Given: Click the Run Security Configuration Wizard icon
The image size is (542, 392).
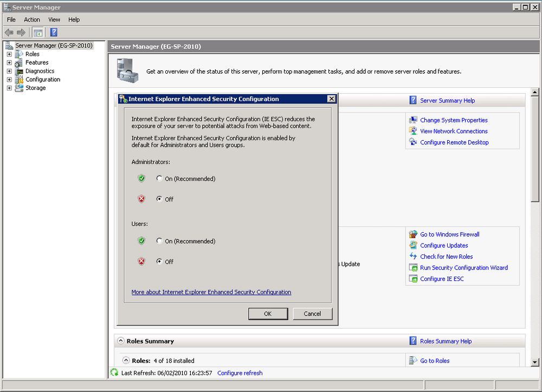Looking at the screenshot, I should (413, 267).
